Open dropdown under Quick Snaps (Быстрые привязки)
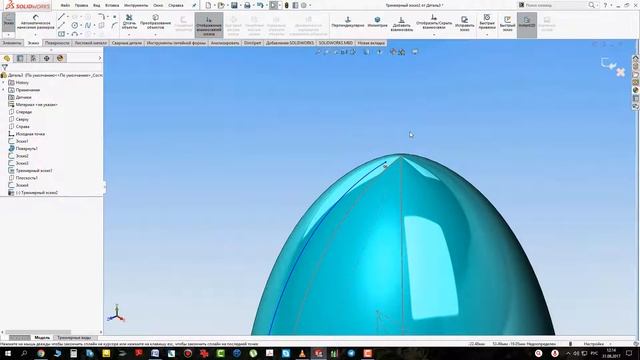Screen dimensions: 640x360 487,35
